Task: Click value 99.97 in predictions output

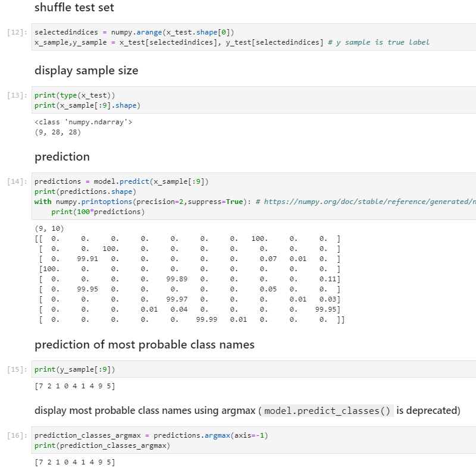Action: [177, 300]
